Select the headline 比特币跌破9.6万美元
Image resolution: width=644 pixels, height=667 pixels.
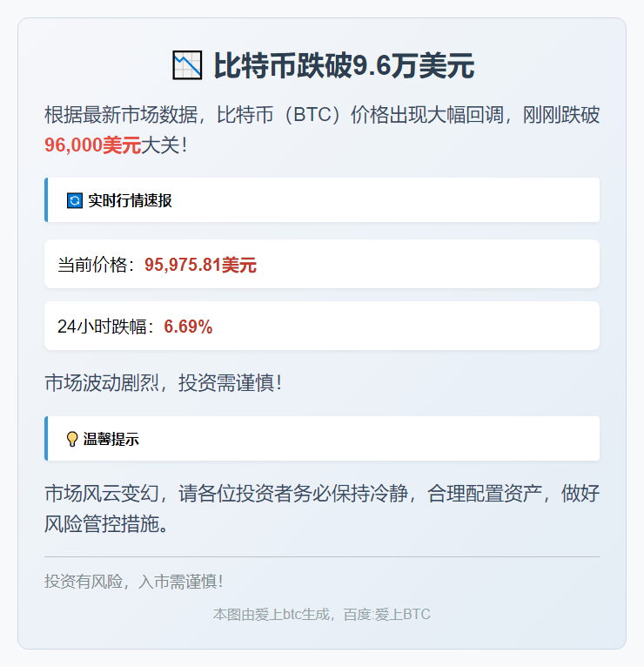344,66
